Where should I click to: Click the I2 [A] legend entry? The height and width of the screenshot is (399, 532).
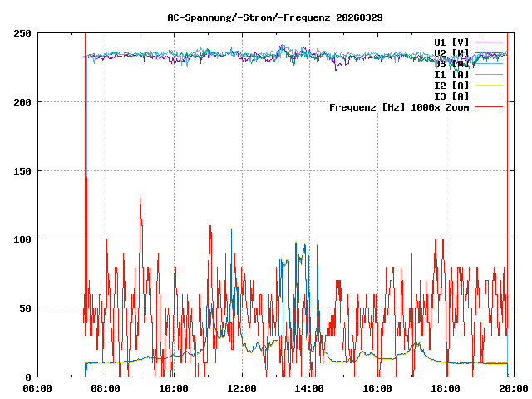pos(451,85)
